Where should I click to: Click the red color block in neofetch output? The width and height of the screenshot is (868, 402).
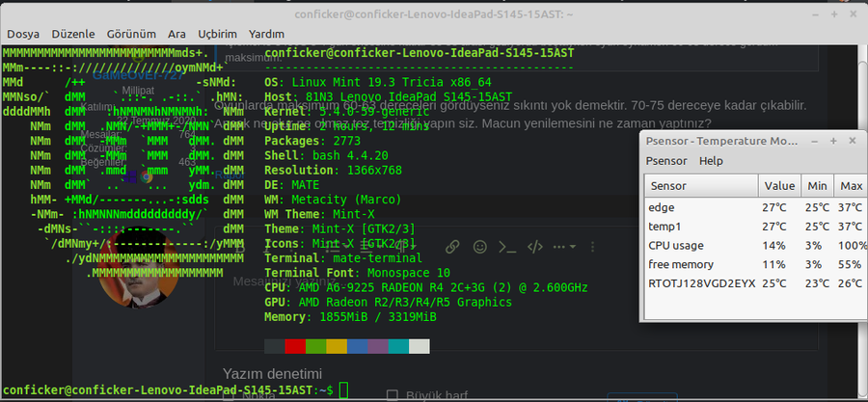[x=295, y=346]
